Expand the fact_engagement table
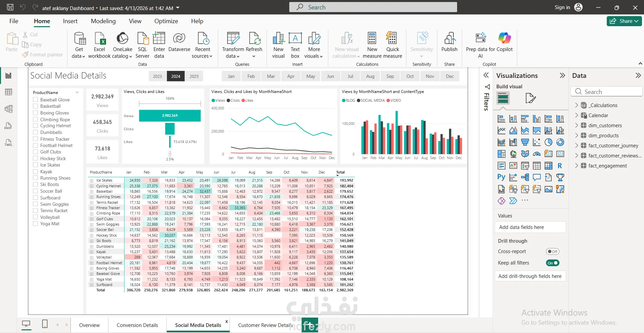The height and width of the screenshot is (333, 644). click(577, 165)
